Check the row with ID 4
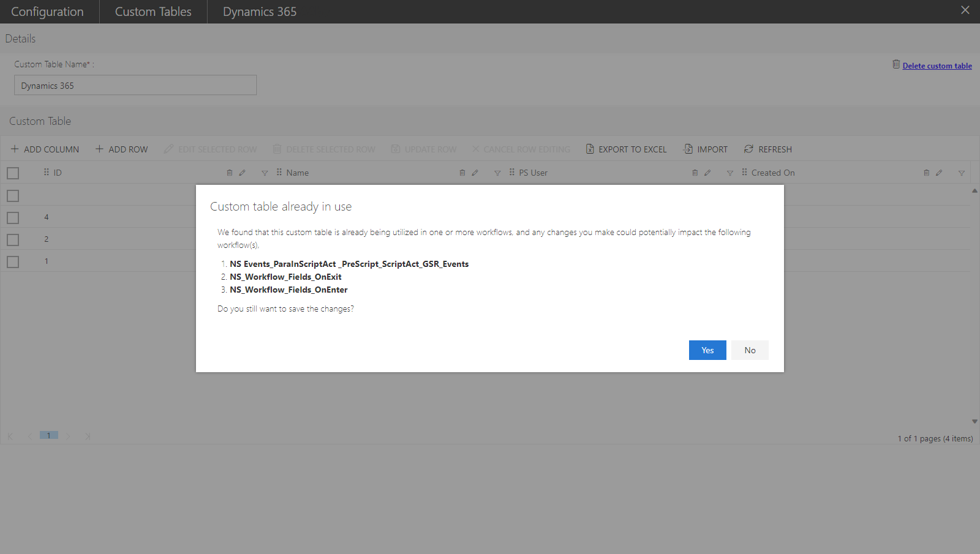This screenshot has height=554, width=980. coord(13,218)
